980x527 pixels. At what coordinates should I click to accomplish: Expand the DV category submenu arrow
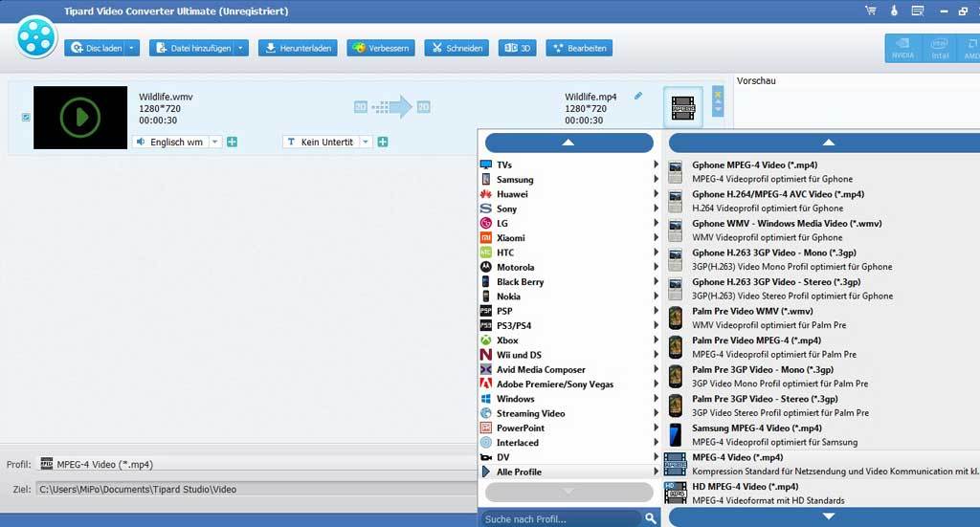tap(656, 457)
